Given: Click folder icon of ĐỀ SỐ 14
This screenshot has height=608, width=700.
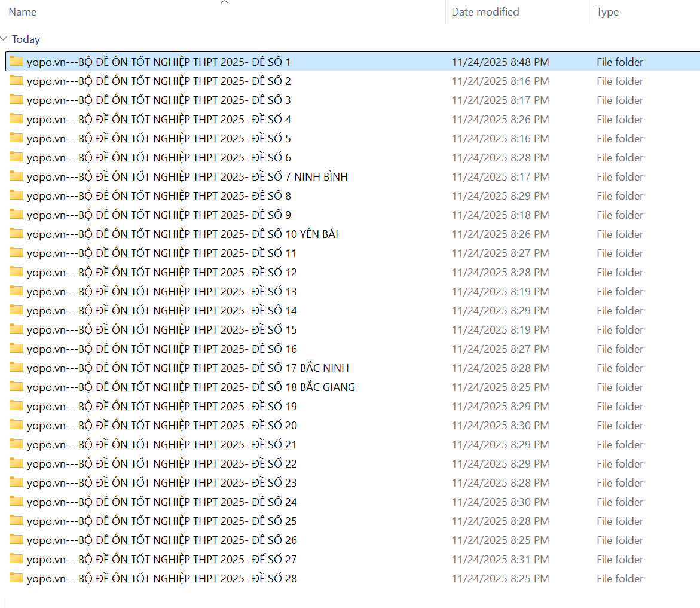Looking at the screenshot, I should pyautogui.click(x=16, y=310).
